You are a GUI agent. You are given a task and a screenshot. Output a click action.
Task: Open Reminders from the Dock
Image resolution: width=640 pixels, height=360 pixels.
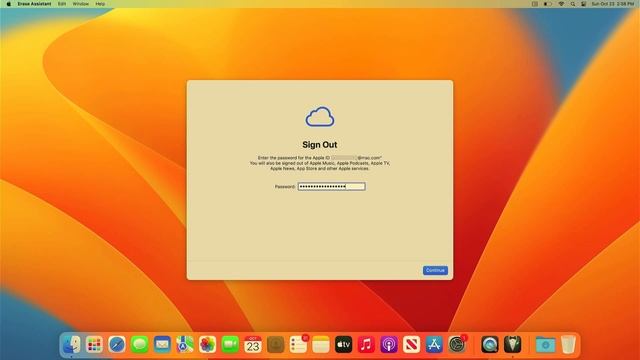[298, 344]
